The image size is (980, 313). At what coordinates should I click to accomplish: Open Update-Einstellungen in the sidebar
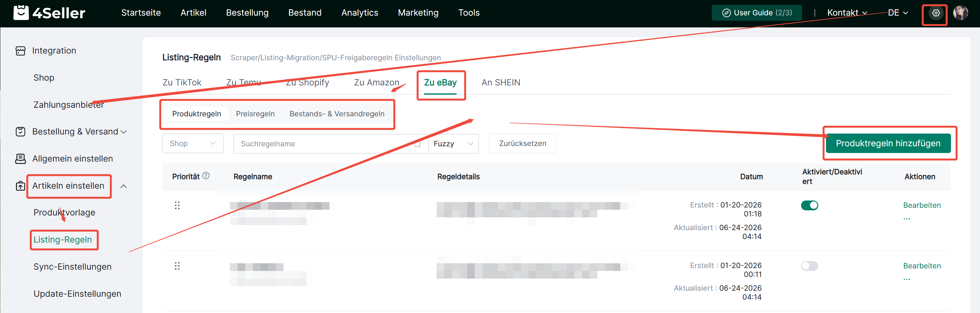(x=77, y=294)
